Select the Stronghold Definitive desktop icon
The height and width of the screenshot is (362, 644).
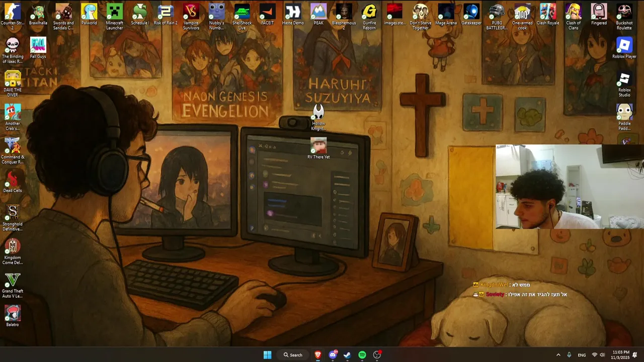coord(13,218)
